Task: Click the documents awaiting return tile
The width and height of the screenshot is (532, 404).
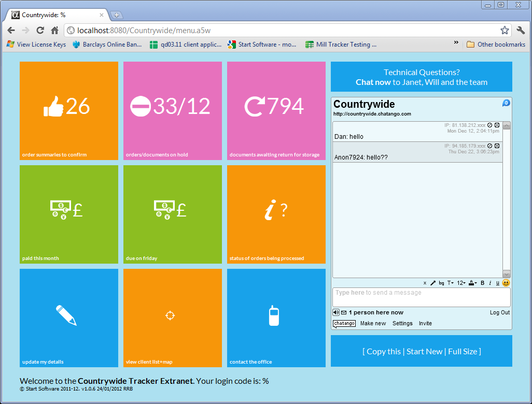Action: [276, 111]
